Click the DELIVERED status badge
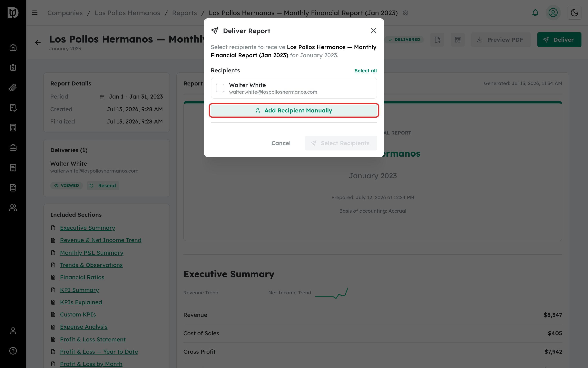 404,39
